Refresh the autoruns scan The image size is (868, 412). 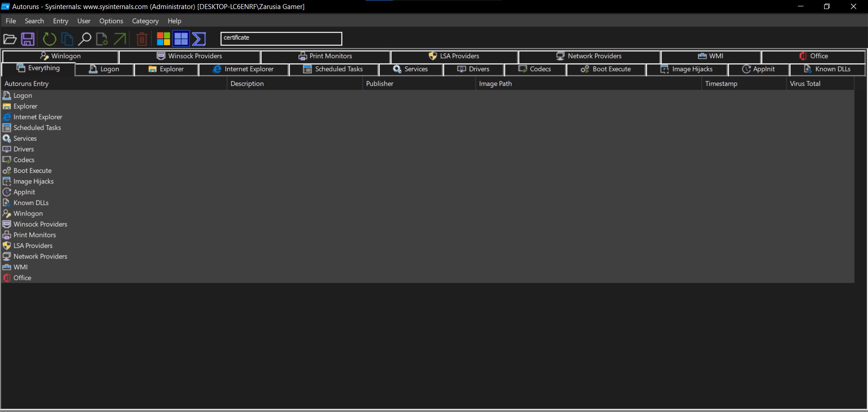49,39
